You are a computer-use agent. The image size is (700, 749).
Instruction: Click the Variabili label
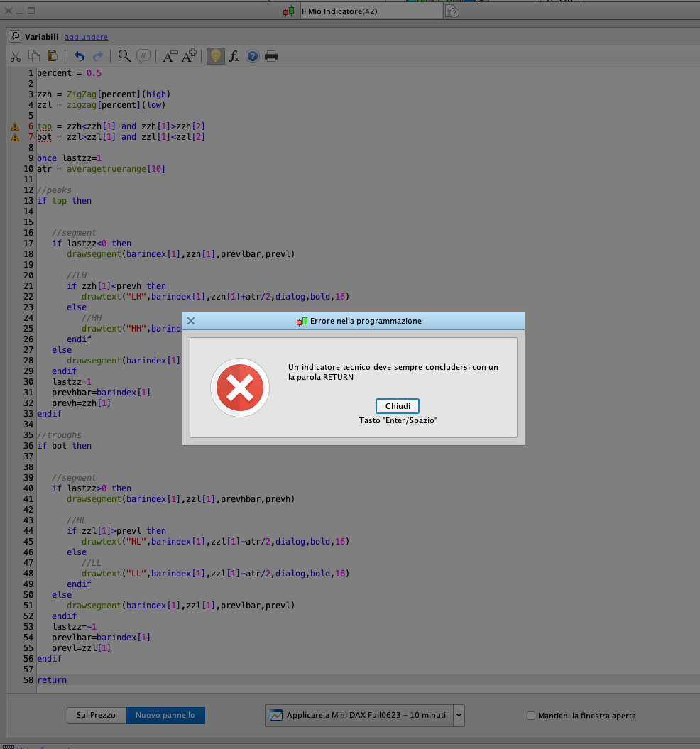(42, 37)
